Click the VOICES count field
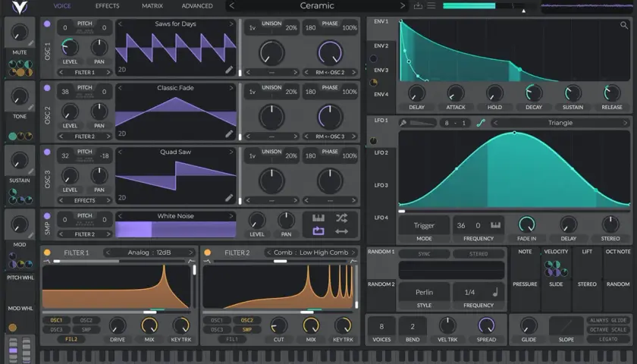Screen dimensions: 637x364 pyautogui.click(x=381, y=326)
